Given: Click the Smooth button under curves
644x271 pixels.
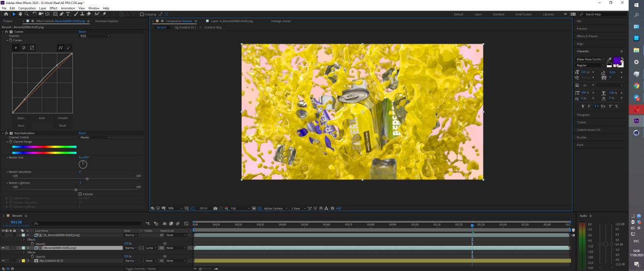Looking at the screenshot, I should click(62, 118).
